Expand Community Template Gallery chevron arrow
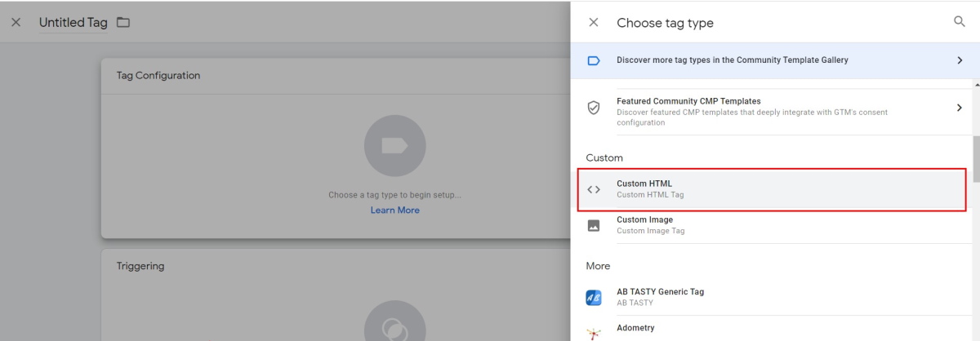Viewport: 980px width, 341px height. (960, 60)
